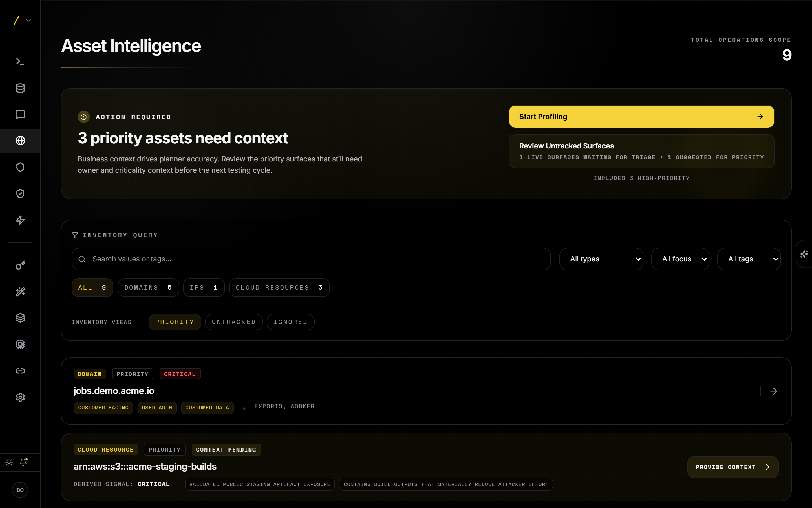Open the DO user avatar

coord(20,490)
